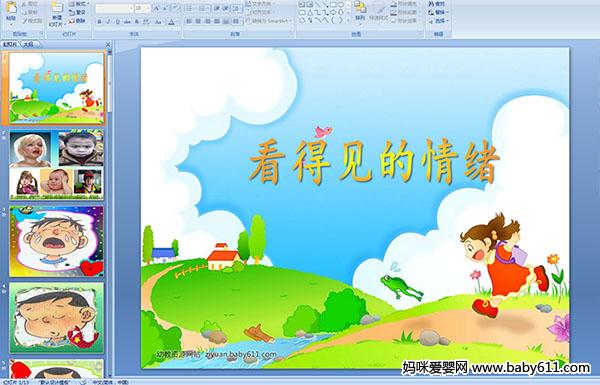Select the crying cartoon boy slide thumbnail

[56, 241]
